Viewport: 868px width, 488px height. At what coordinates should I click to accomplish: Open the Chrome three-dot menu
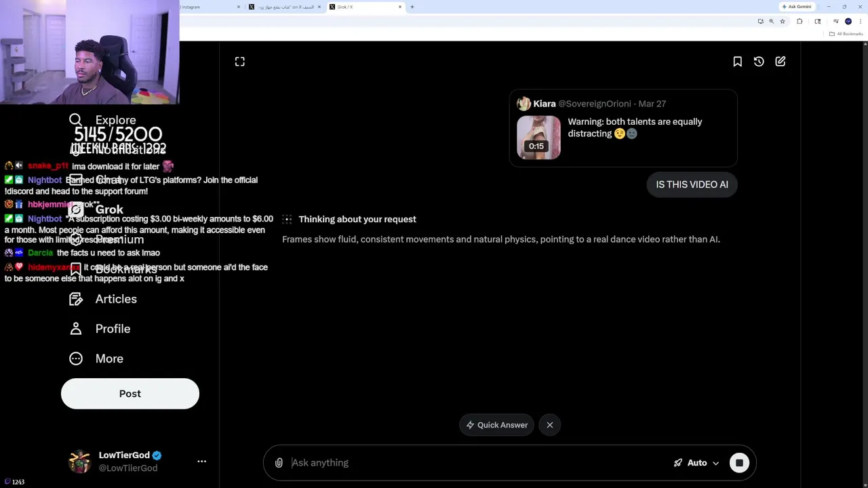(861, 22)
